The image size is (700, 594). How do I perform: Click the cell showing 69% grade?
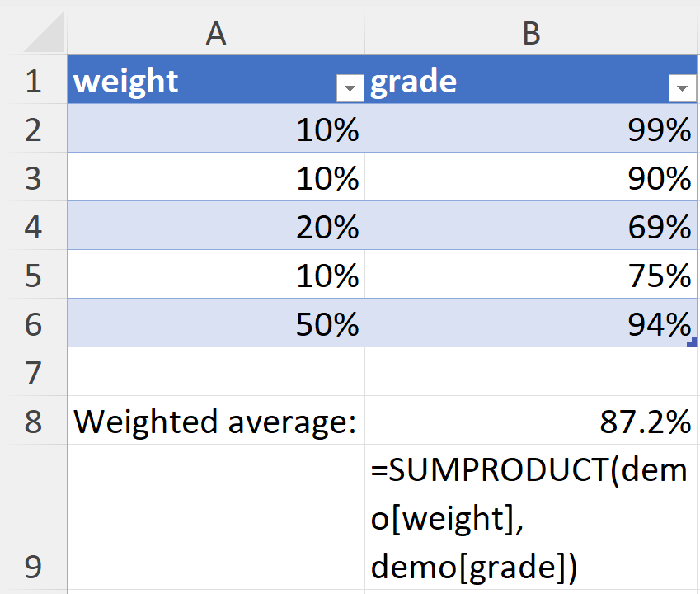click(x=532, y=227)
